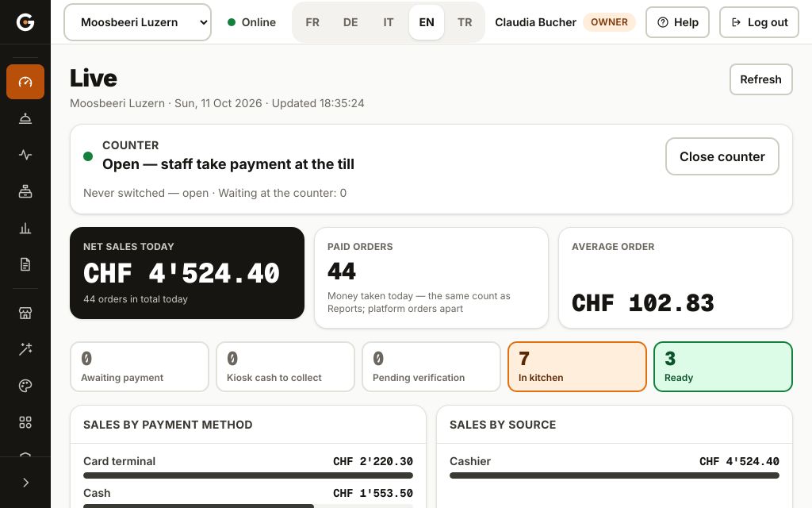The width and height of the screenshot is (812, 508).
Task: Open the Live dashboard gauge icon
Action: tap(25, 82)
